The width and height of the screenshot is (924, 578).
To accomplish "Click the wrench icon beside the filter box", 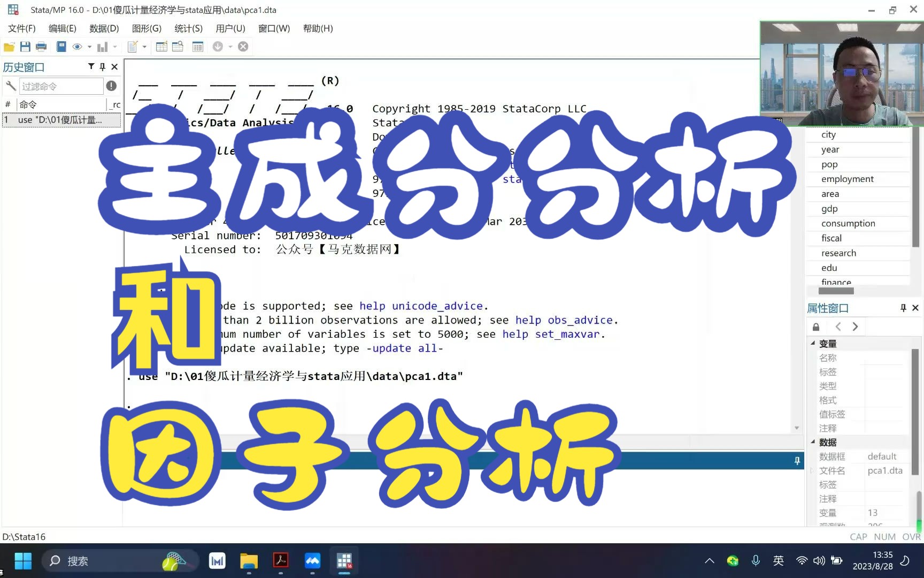I will [11, 86].
